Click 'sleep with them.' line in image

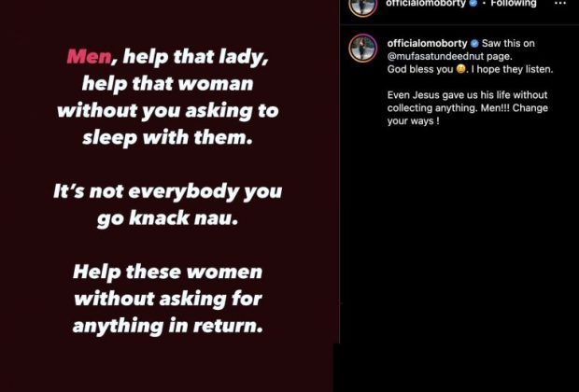click(168, 138)
